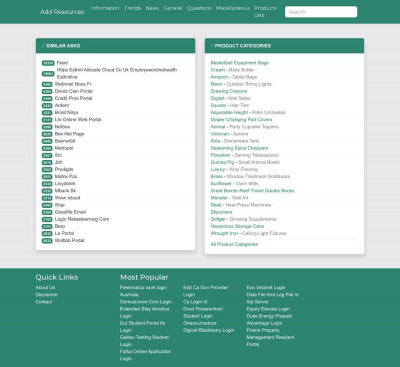Viewport: 400px width, 367px height.
Task: Select the General menu item
Action: pos(173,8)
